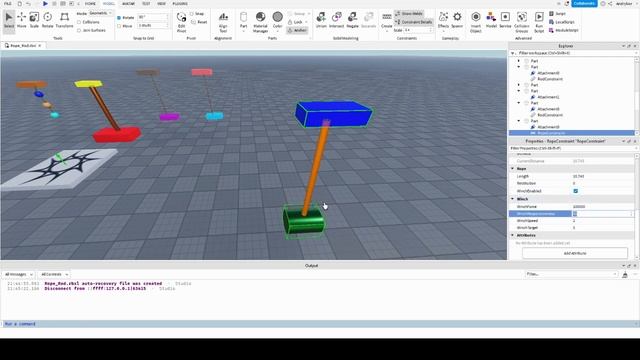Activate the Transform tool
Screen dimensions: 640x360
(64, 20)
